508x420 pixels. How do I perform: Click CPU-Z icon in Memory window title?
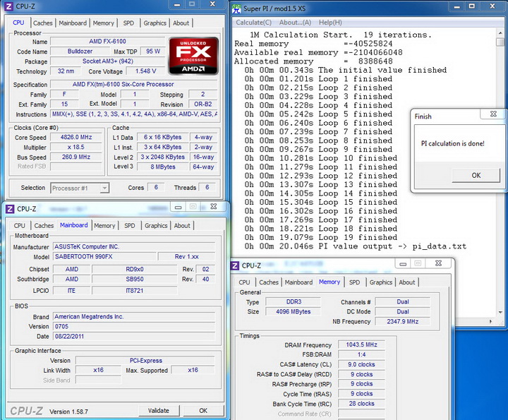point(235,265)
